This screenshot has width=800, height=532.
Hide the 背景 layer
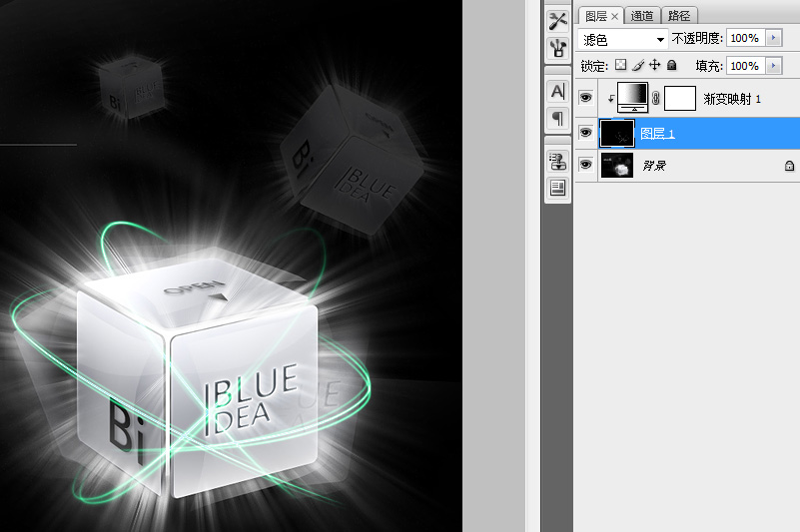tap(585, 165)
